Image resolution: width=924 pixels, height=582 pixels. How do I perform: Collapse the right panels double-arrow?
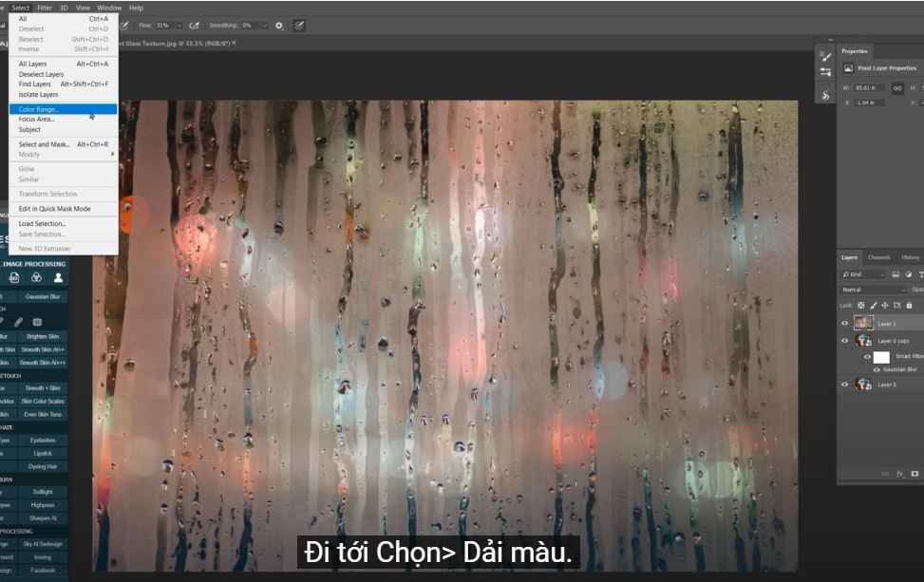pos(830,40)
